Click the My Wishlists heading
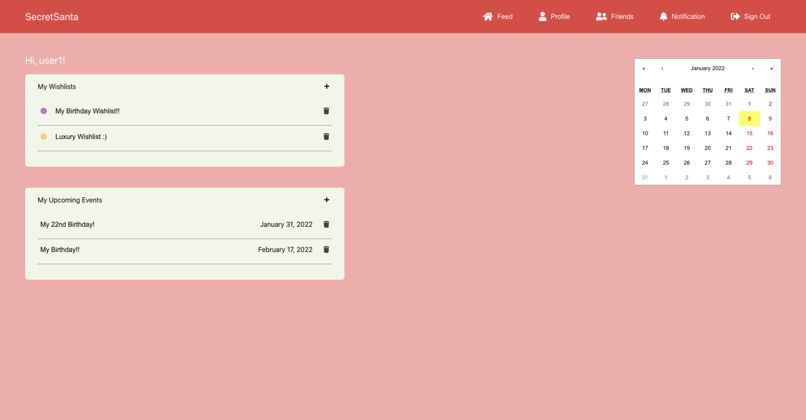This screenshot has height=420, width=806. click(57, 86)
